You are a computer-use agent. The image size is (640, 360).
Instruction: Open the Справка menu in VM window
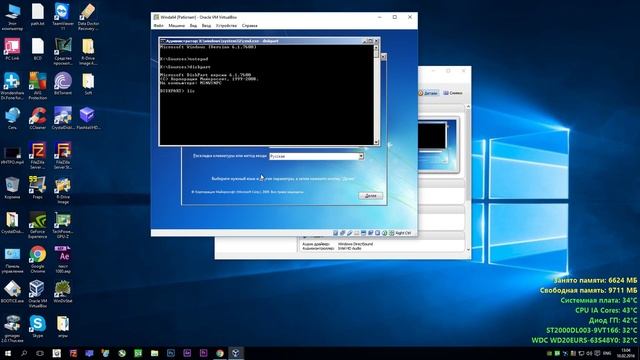tap(250, 25)
